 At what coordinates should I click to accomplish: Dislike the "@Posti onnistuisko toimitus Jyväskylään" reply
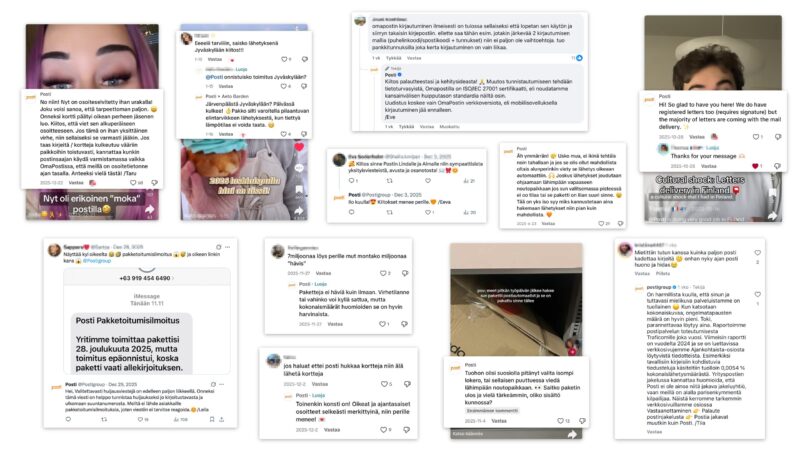[x=304, y=86]
